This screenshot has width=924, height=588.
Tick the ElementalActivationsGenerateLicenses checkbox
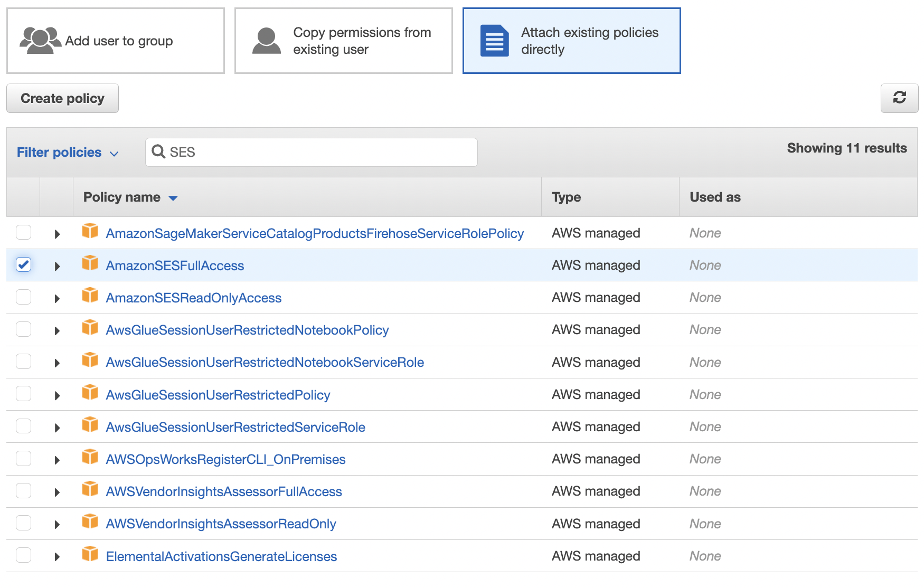click(23, 555)
